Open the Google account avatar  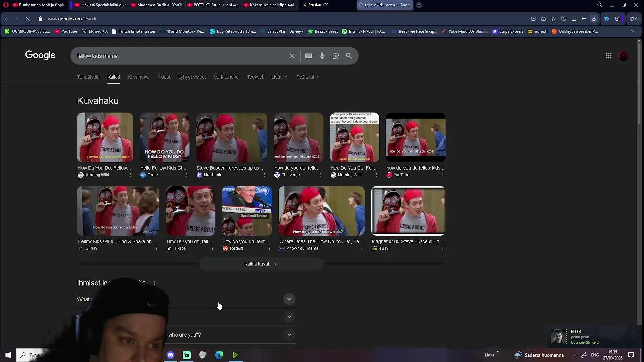tap(624, 56)
